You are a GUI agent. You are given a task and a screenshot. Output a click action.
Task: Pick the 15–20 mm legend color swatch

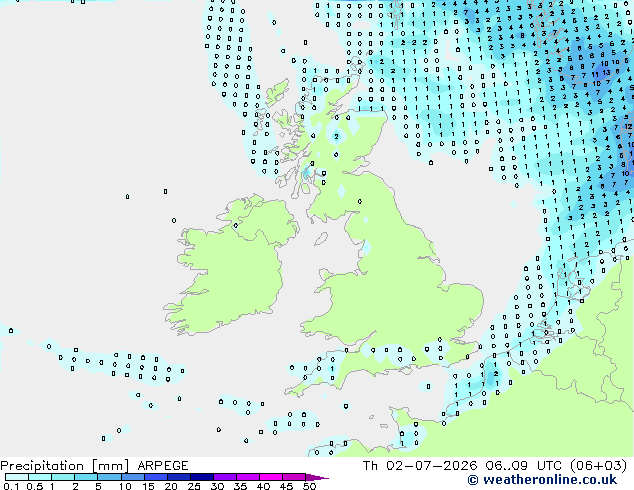pyautogui.click(x=155, y=477)
